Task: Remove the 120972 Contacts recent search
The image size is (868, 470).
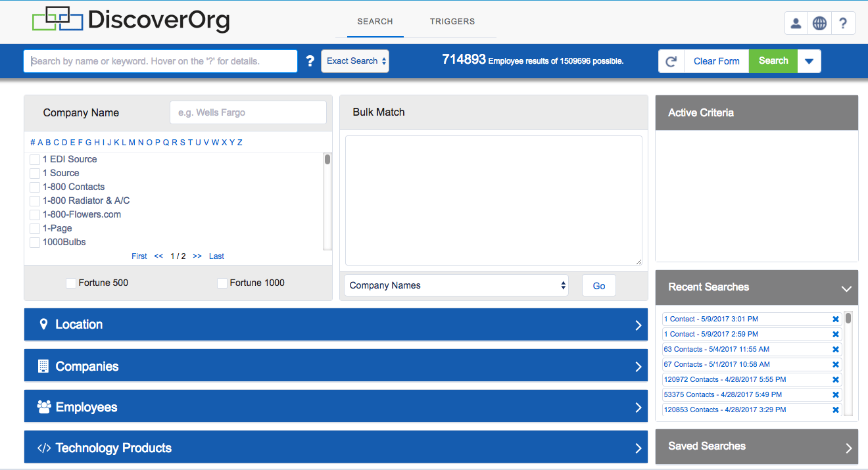Action: tap(836, 380)
